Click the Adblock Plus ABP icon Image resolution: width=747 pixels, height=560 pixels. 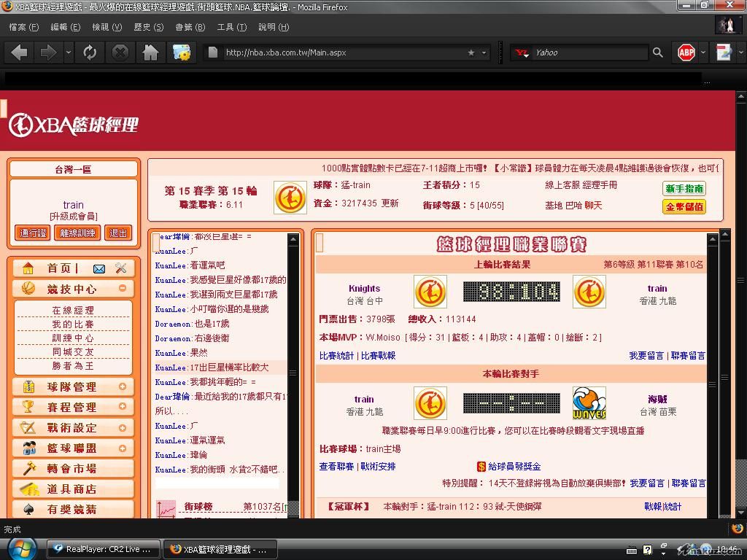click(x=686, y=52)
